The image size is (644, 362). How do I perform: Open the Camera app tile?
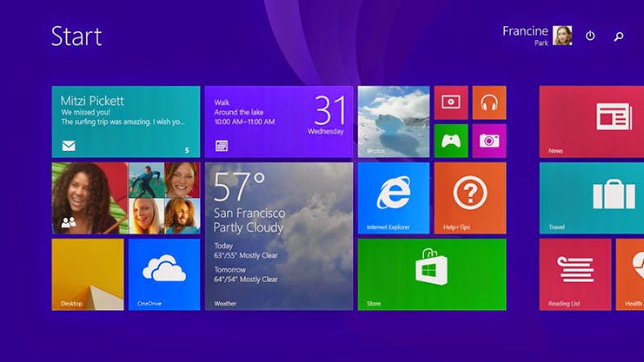coord(489,141)
